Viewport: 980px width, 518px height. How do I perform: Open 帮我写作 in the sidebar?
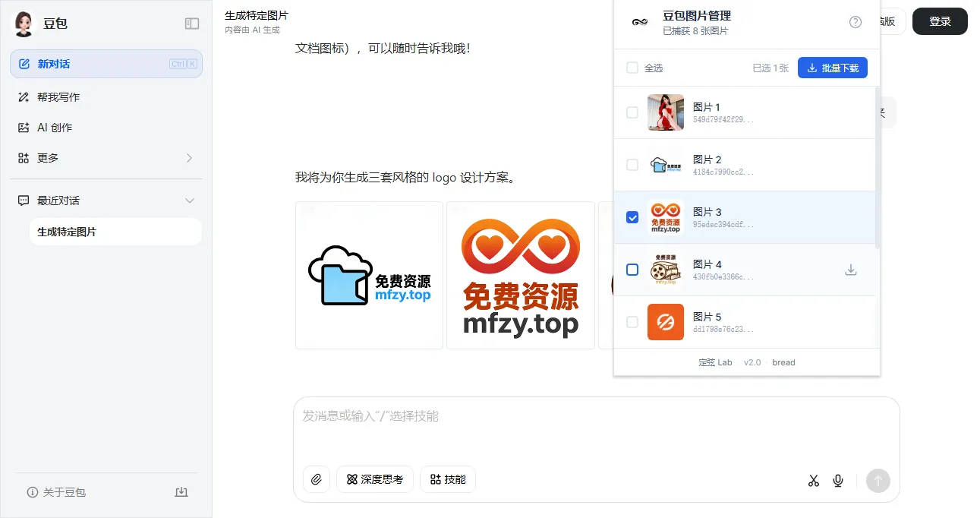(x=58, y=97)
